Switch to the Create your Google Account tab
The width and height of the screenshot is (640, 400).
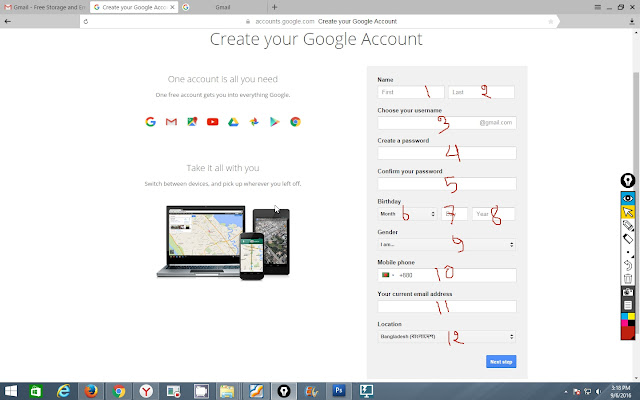tap(134, 7)
